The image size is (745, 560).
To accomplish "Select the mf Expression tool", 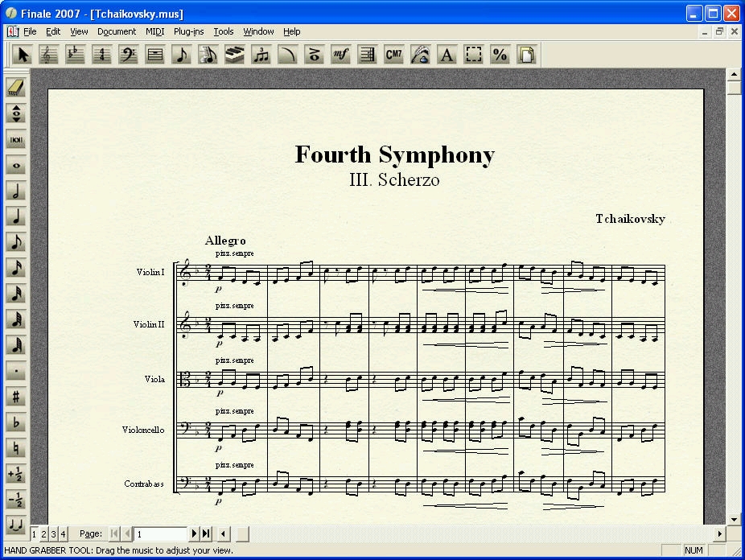I will 341,55.
